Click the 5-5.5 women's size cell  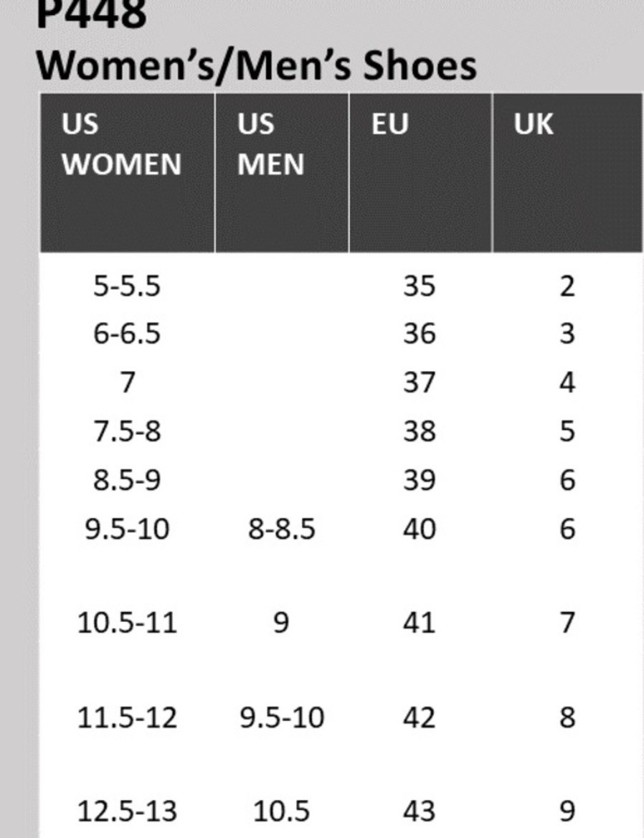(x=126, y=286)
